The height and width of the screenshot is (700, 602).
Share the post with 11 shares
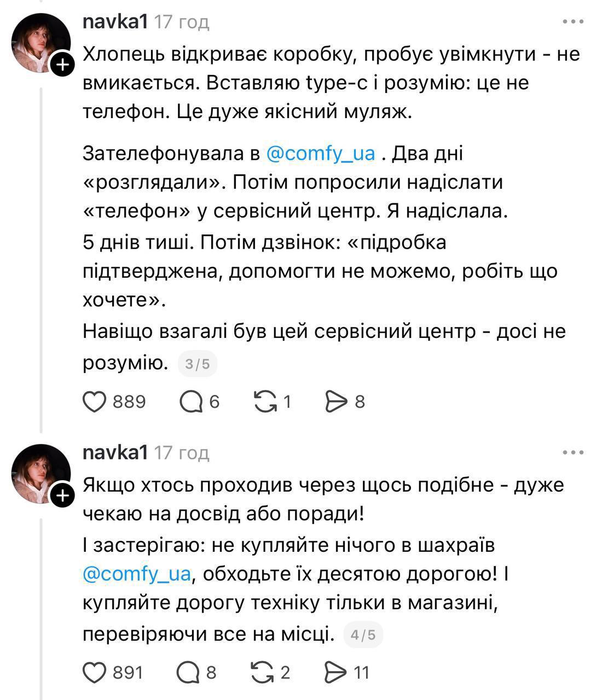[336, 672]
